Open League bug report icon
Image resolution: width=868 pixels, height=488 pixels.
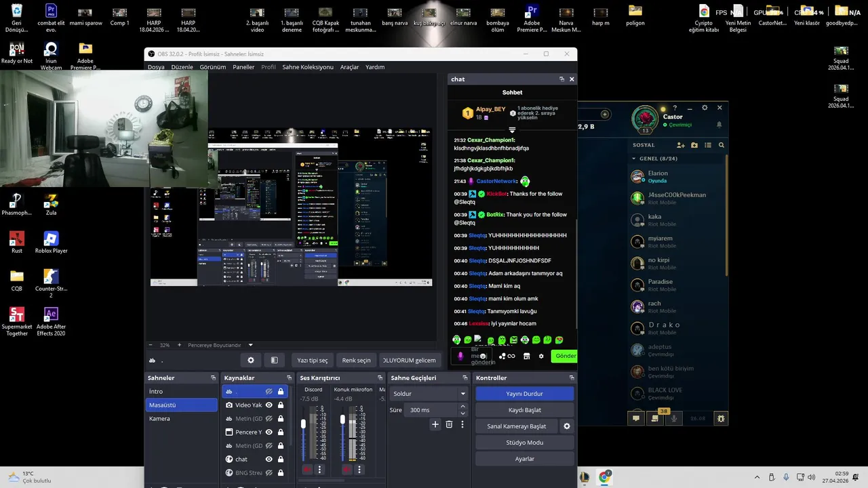(721, 419)
